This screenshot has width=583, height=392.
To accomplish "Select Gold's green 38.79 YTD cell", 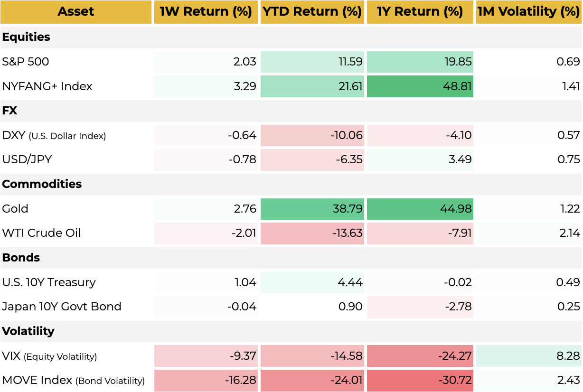I will [312, 209].
